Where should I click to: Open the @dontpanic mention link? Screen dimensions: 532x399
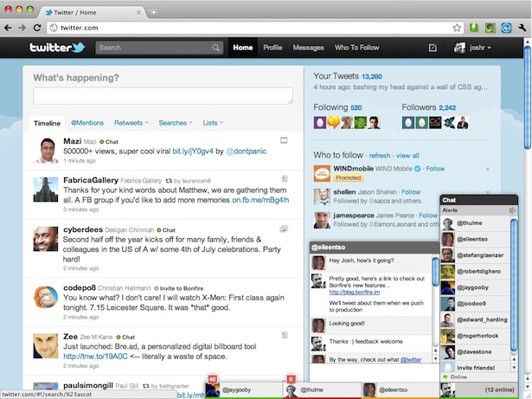[246, 151]
